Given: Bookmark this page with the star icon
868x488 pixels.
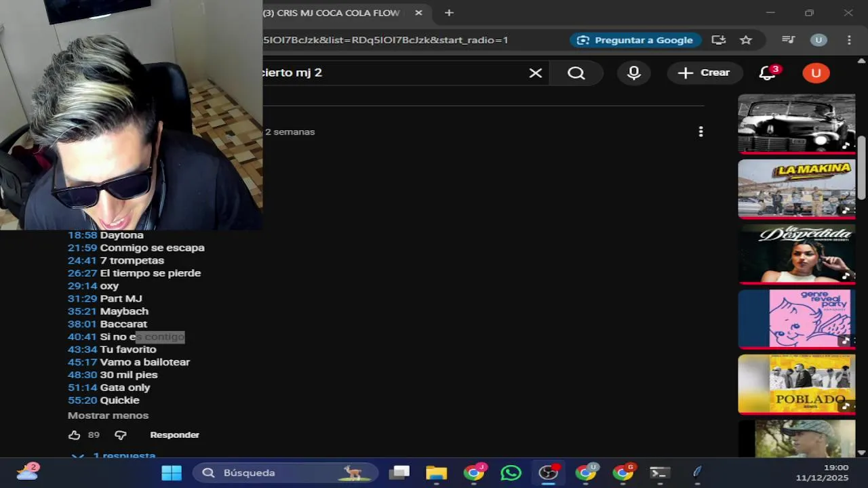Looking at the screenshot, I should 746,40.
